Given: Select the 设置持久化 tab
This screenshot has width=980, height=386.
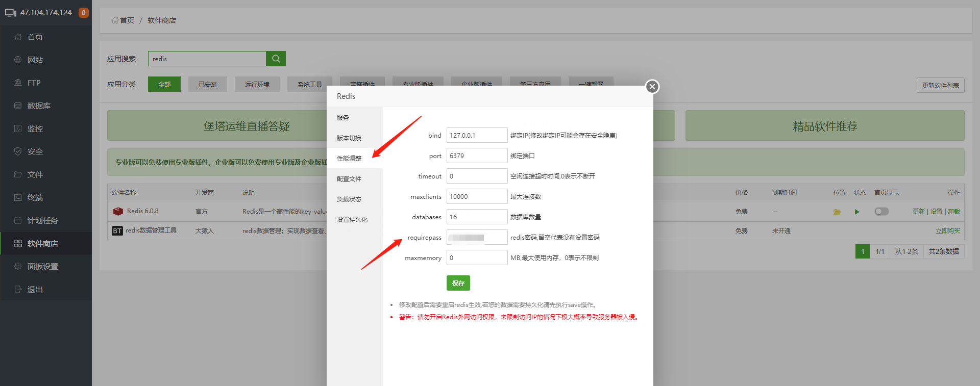Looking at the screenshot, I should (352, 220).
